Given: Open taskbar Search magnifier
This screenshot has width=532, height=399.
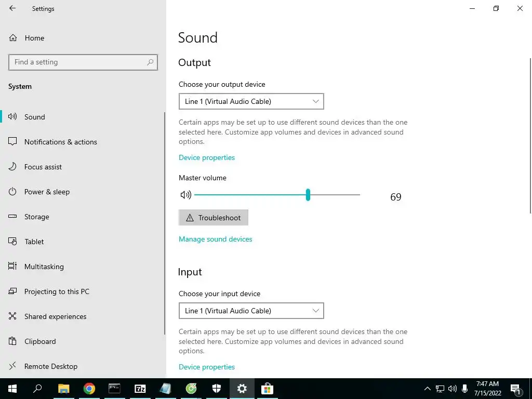Looking at the screenshot, I should click(x=37, y=389).
